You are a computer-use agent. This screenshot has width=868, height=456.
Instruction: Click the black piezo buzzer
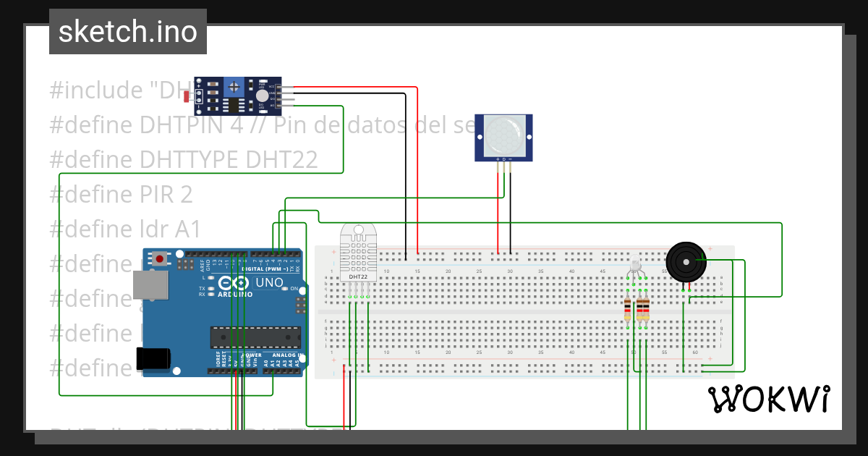(x=686, y=262)
